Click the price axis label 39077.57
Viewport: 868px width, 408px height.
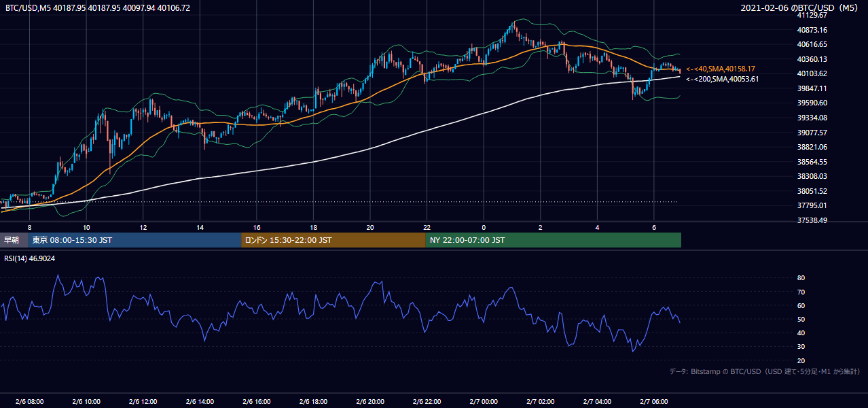pos(812,133)
